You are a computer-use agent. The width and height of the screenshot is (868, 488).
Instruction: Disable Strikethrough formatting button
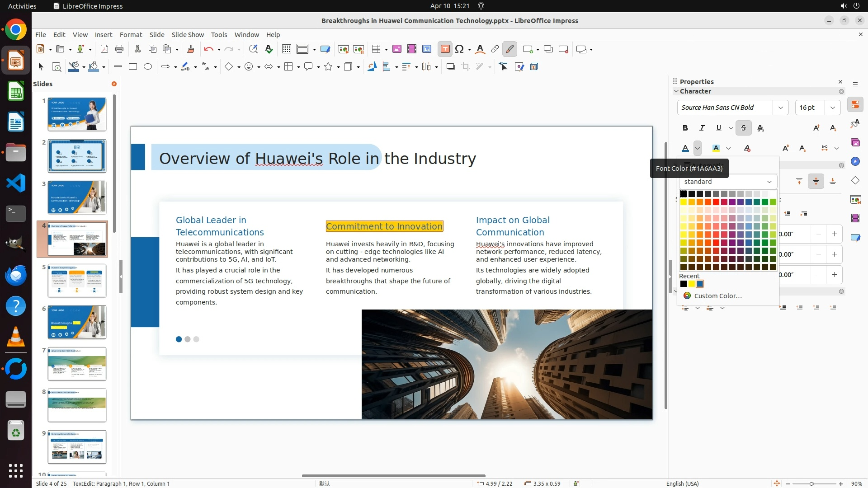pos(743,128)
